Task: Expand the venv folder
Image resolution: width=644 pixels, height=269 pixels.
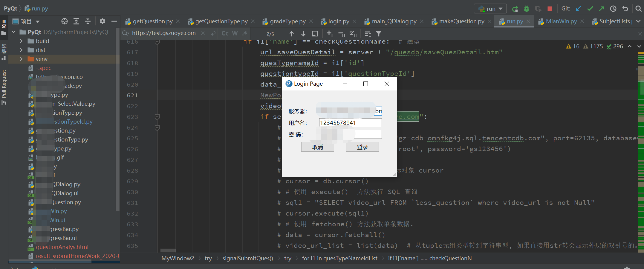Action: (x=21, y=59)
